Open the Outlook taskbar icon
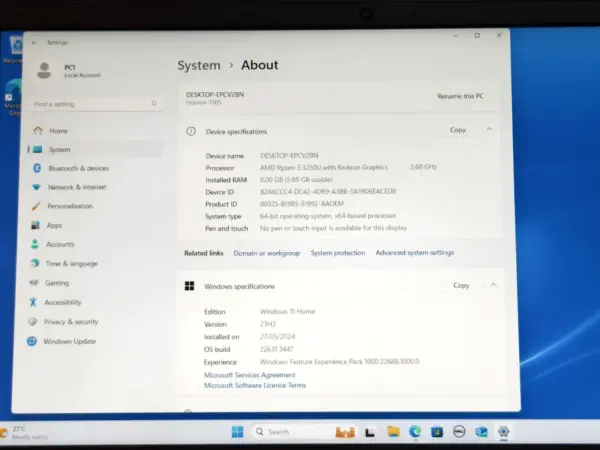Screen dimensions: 600x450 481,432
